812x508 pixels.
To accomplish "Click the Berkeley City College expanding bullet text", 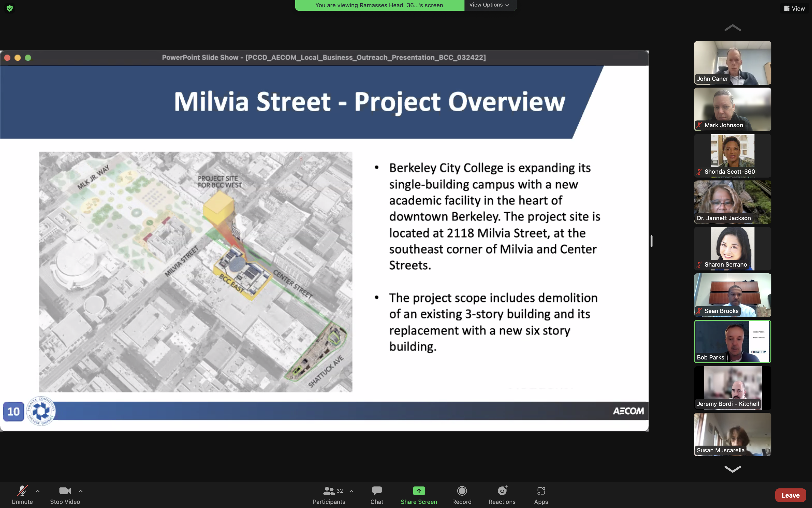I will [495, 217].
